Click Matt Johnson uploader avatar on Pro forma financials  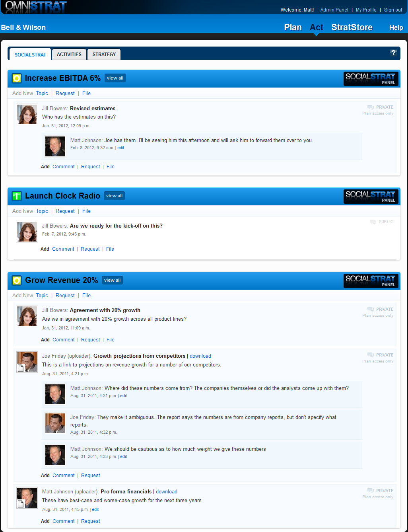[27, 498]
